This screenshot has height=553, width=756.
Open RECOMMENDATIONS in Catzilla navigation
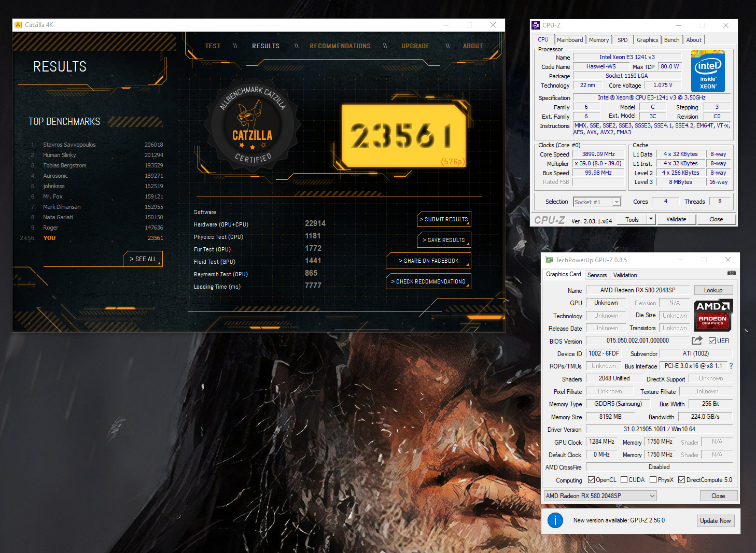340,46
